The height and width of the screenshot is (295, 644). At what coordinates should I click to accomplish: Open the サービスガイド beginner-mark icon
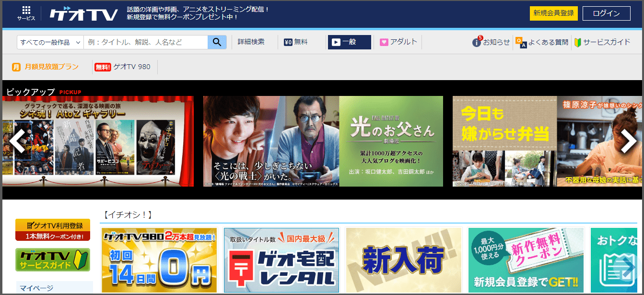tap(578, 42)
